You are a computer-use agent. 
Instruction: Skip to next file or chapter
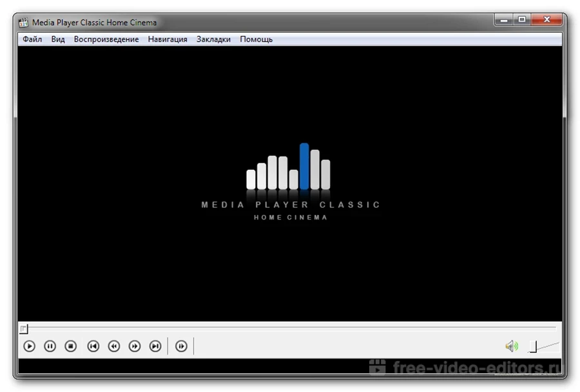coord(155,346)
